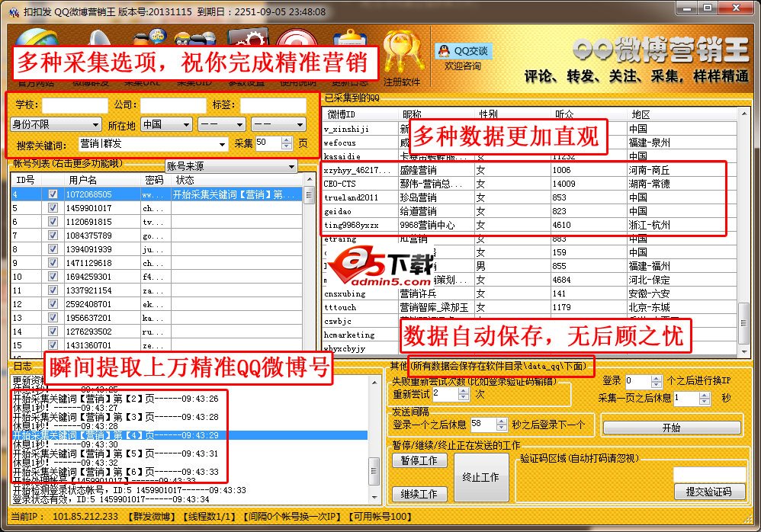Select the row with 微博ID trueland2011
This screenshot has width=761, height=532.
point(529,197)
